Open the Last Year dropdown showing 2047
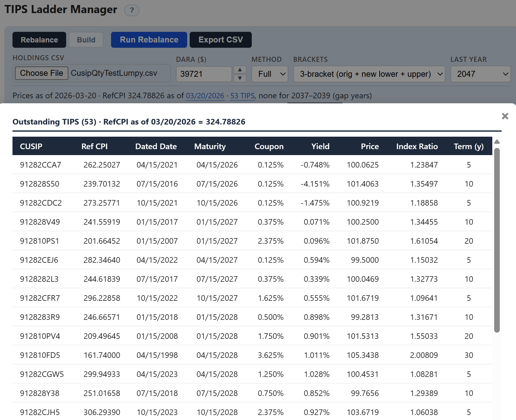Viewport: 516px width, 420px height. pos(481,74)
